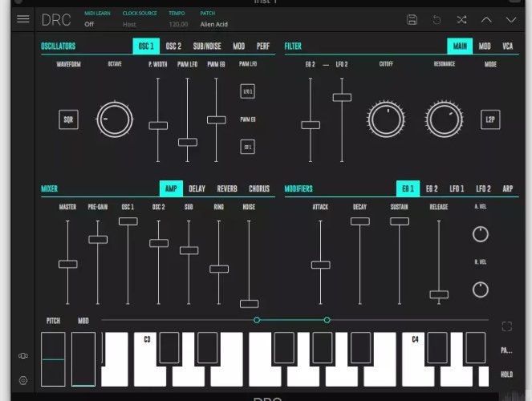Click the PA... keyboard option
The height and width of the screenshot is (401, 532).
pyautogui.click(x=506, y=350)
